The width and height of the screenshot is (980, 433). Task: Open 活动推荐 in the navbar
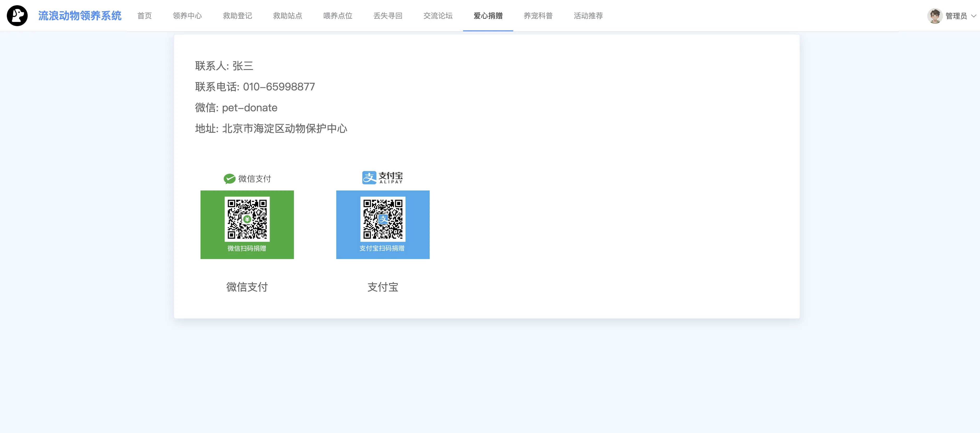pos(588,16)
